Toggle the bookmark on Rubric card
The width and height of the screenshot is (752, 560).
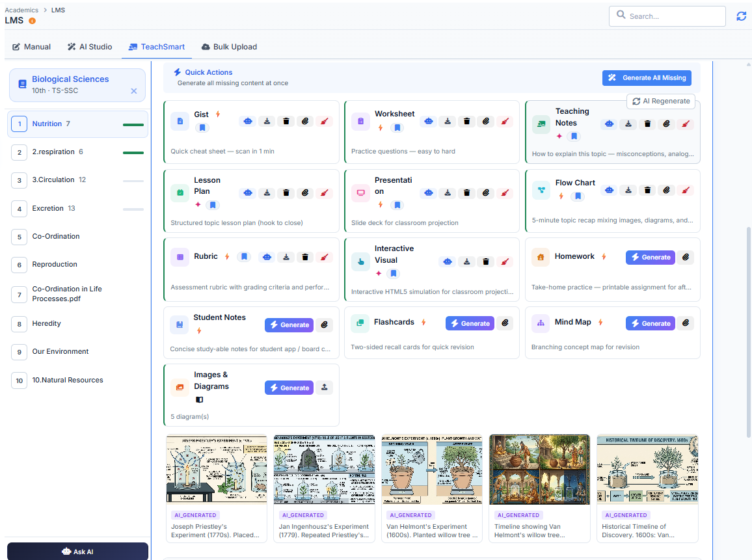click(x=244, y=256)
